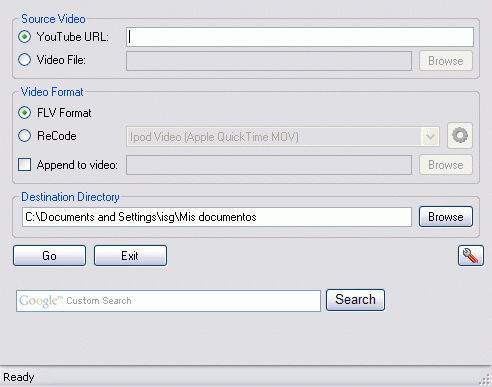Click the Destination Directory path field

(217, 217)
